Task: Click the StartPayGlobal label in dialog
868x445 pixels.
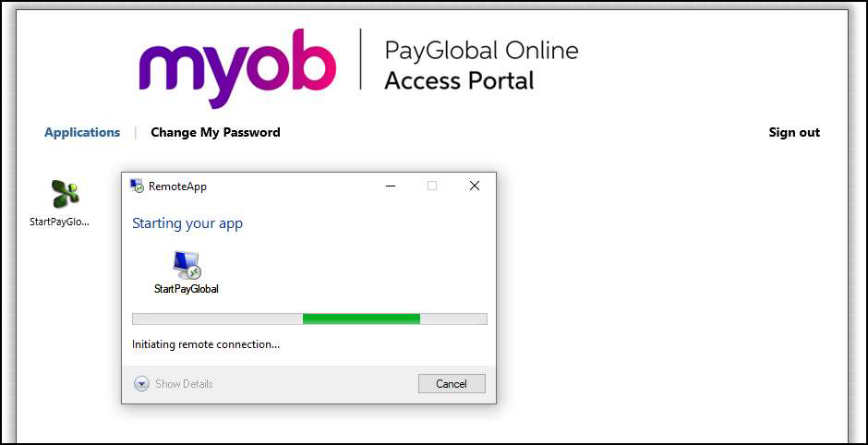Action: tap(187, 289)
